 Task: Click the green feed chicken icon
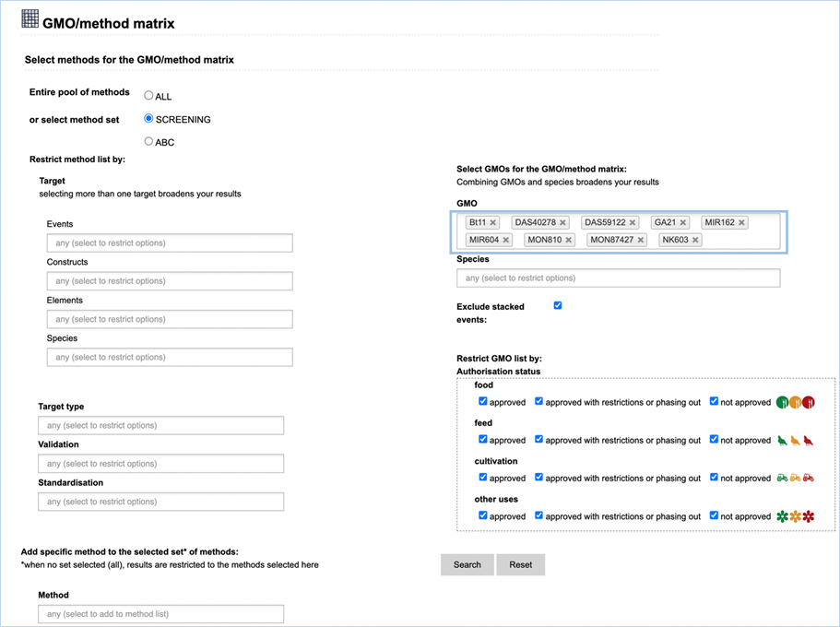(x=783, y=441)
